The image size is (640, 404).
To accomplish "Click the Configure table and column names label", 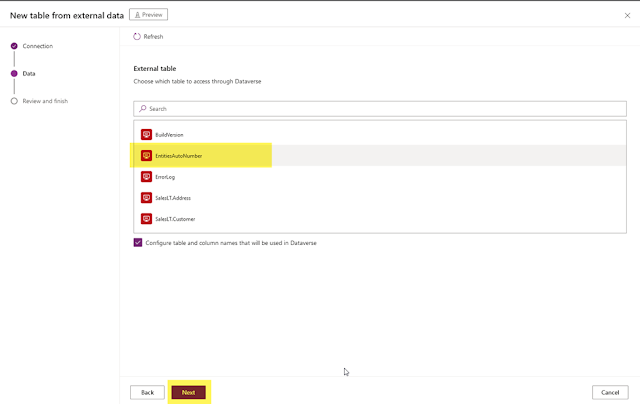I will pos(231,243).
